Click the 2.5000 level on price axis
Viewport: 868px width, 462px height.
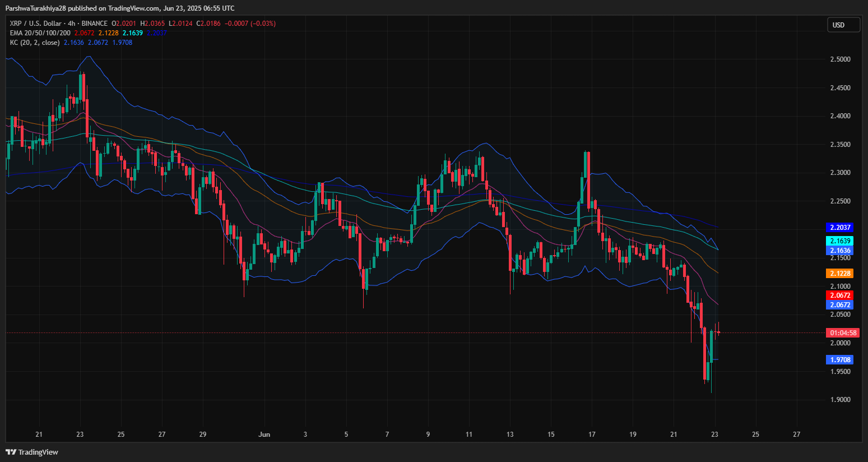[x=840, y=59]
